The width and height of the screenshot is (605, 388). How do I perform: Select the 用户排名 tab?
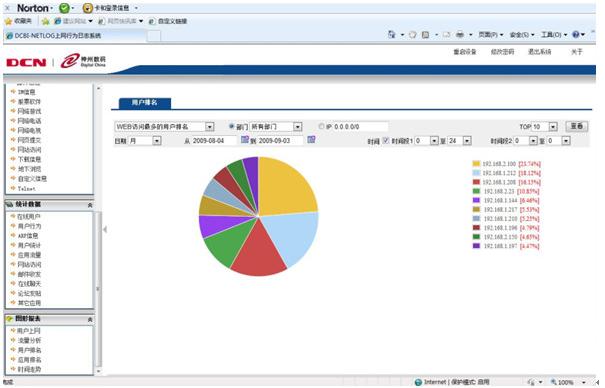click(x=145, y=103)
